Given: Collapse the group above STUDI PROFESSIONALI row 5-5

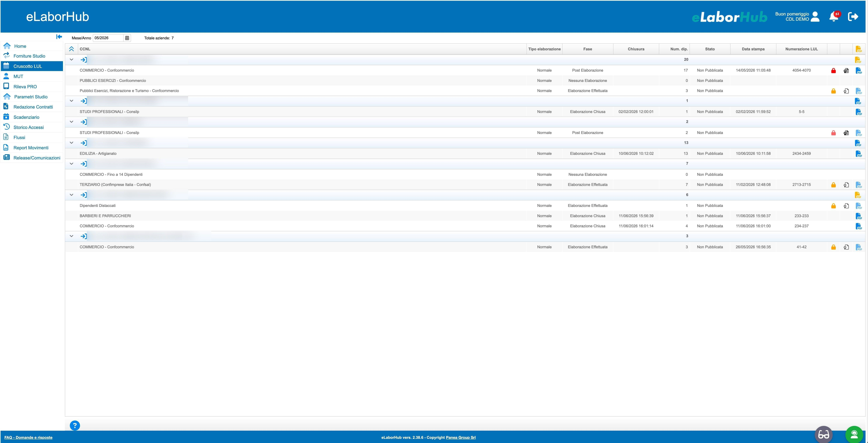Looking at the screenshot, I should click(71, 101).
